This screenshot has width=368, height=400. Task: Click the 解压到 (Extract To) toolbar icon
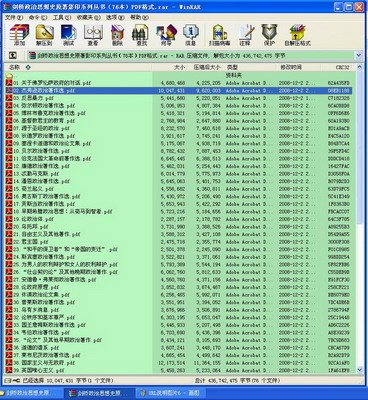click(x=44, y=35)
